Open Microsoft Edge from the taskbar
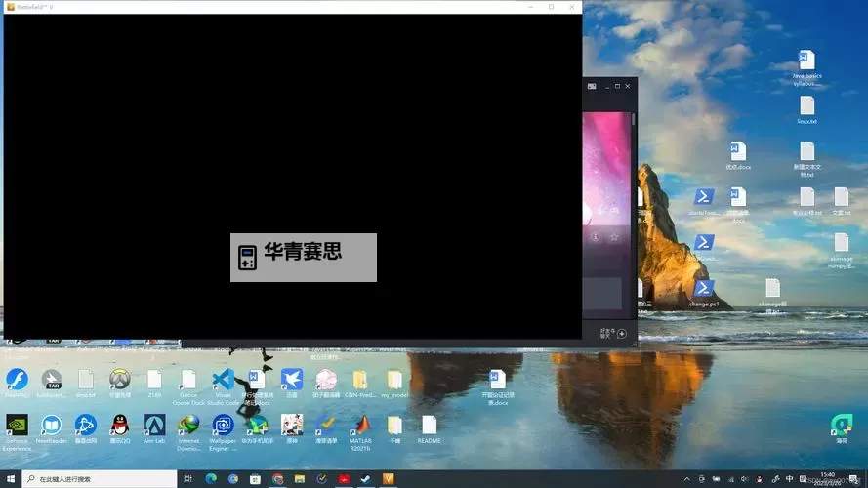This screenshot has width=868, height=488. tap(211, 479)
